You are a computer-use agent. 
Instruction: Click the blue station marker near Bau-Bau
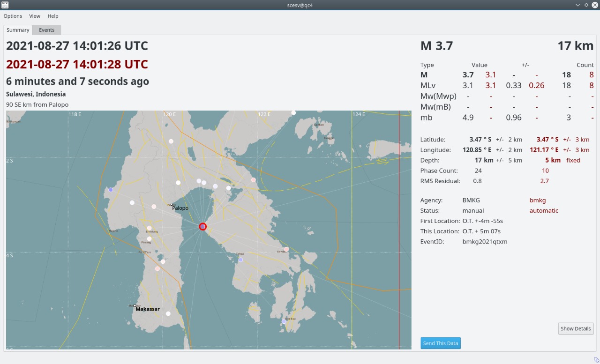coord(284,321)
